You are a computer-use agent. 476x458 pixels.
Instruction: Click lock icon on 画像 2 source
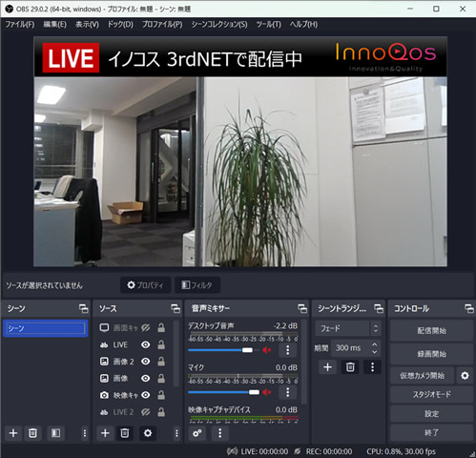[161, 362]
